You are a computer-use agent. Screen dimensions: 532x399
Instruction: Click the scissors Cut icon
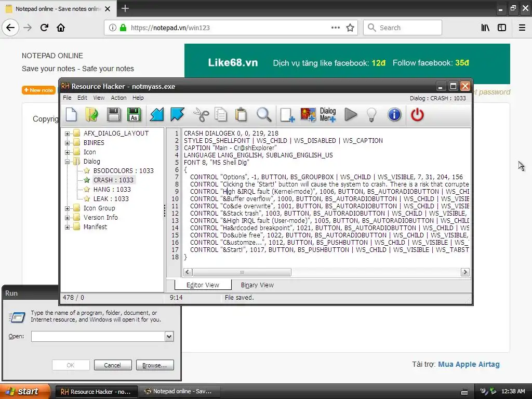pos(201,115)
